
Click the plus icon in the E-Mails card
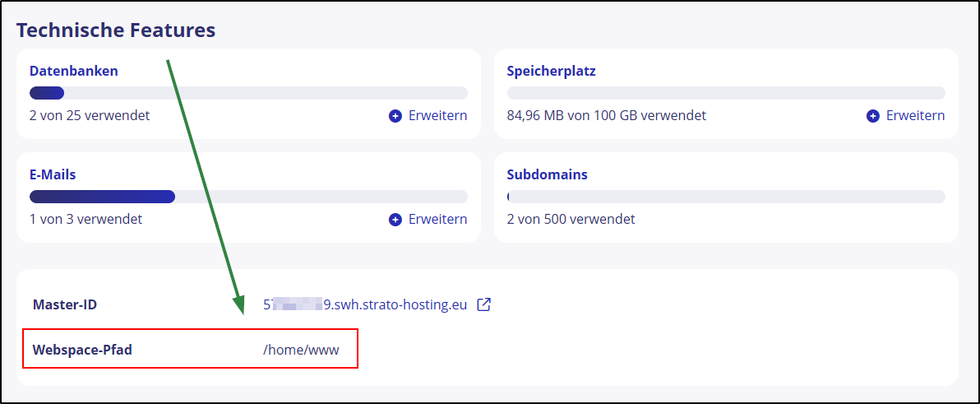[395, 220]
